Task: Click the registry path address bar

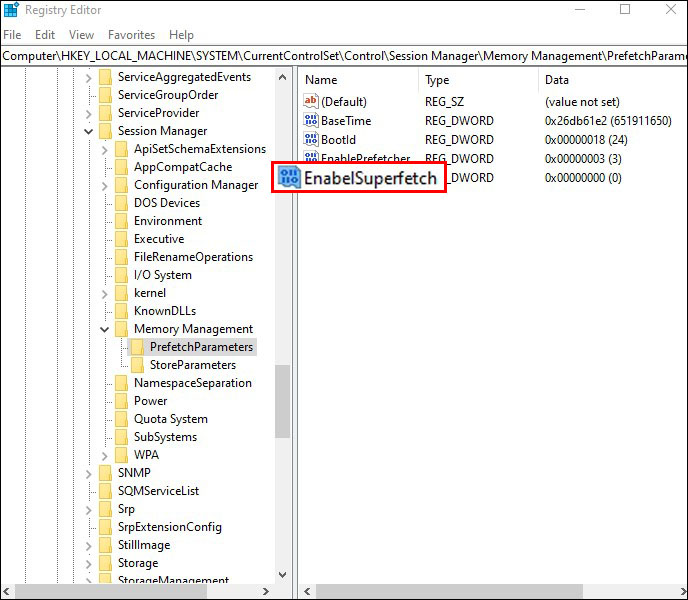Action: point(344,56)
